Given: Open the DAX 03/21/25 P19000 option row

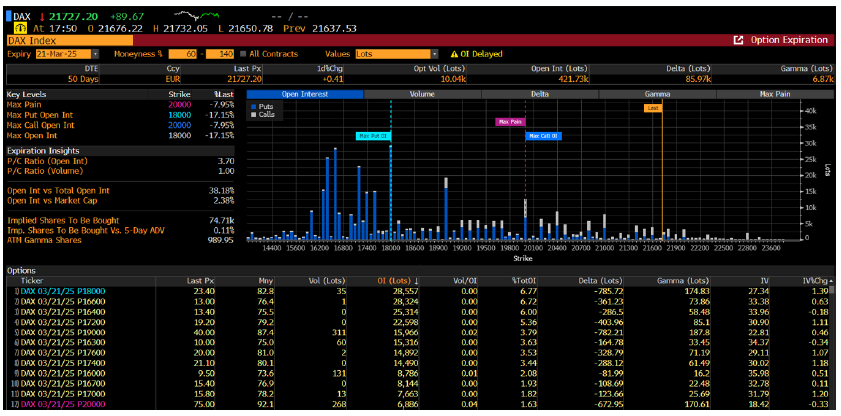Looking at the screenshot, I should tap(418, 332).
